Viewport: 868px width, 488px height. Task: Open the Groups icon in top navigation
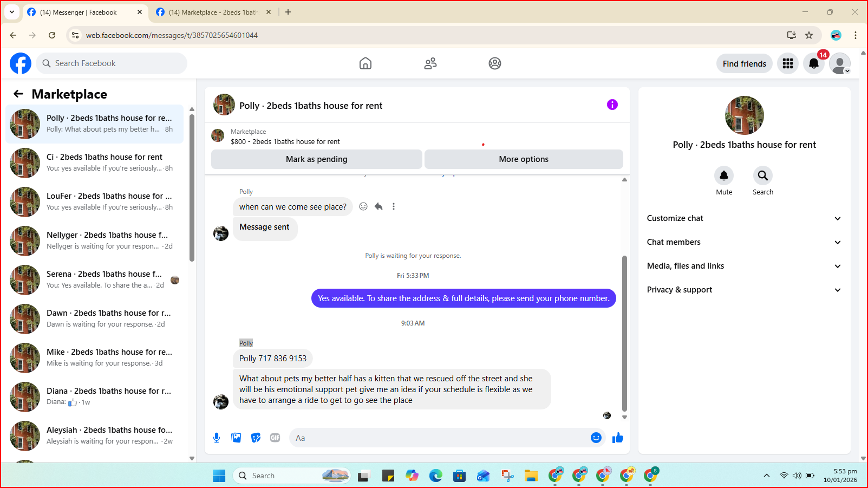tap(495, 63)
